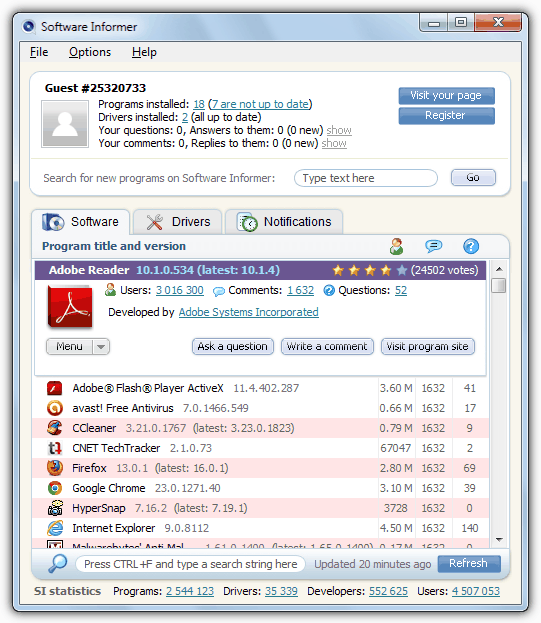Click the scrollbar down arrow
The image size is (541, 623).
499,540
